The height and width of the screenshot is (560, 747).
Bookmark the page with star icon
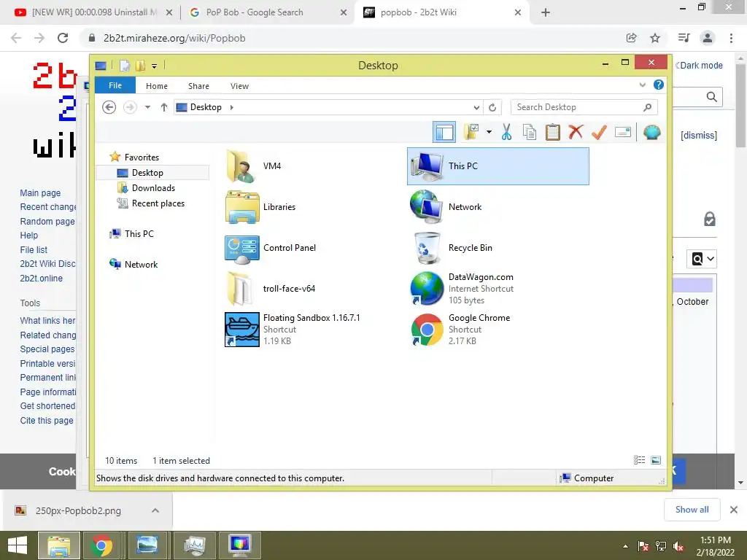(x=655, y=38)
